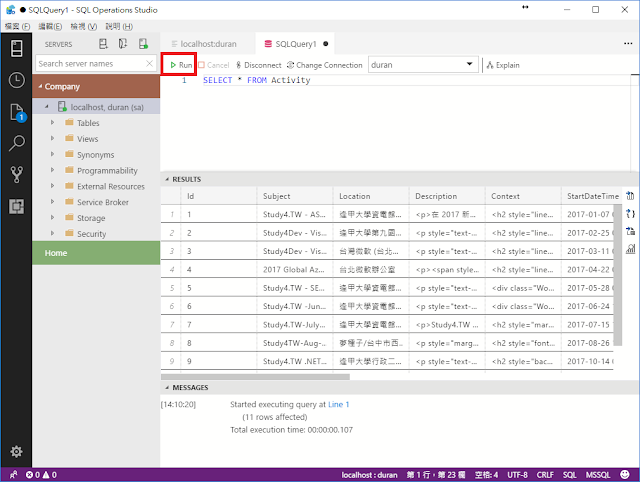Expand the Synonyms folder

(52, 154)
